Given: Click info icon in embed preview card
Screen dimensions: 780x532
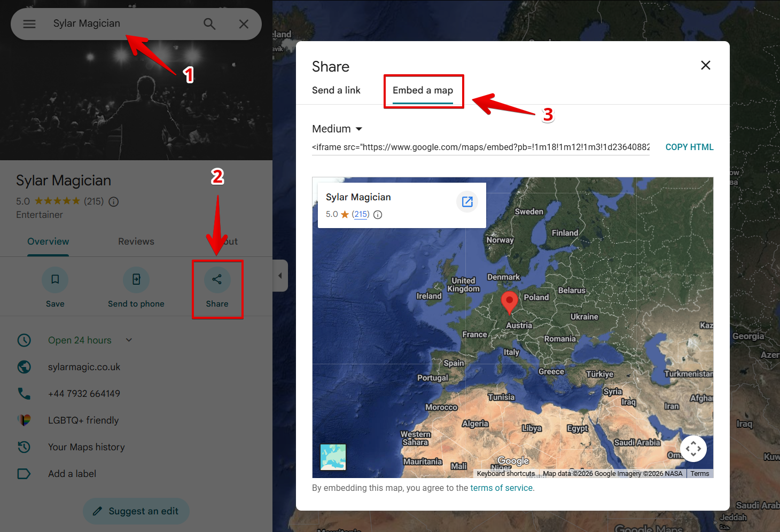Looking at the screenshot, I should 378,215.
